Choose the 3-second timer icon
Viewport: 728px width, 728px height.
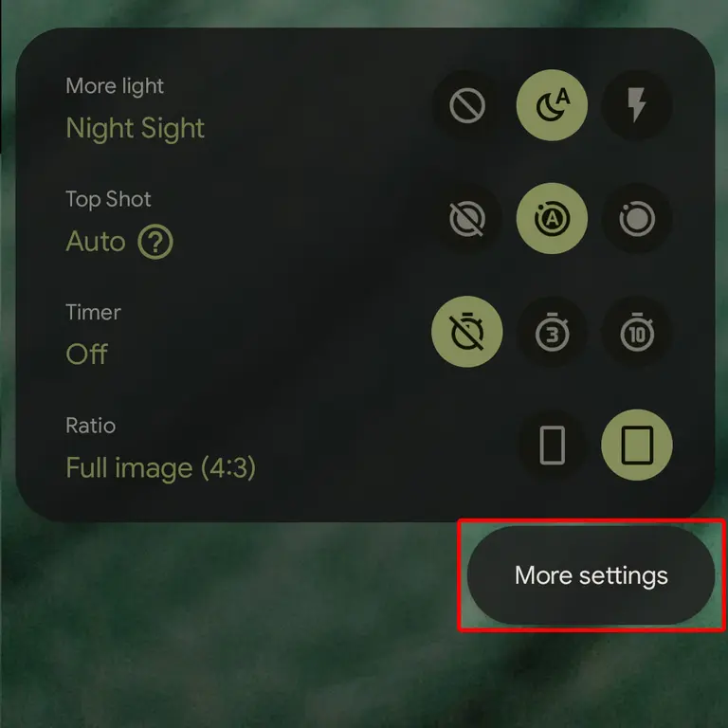pyautogui.click(x=552, y=332)
